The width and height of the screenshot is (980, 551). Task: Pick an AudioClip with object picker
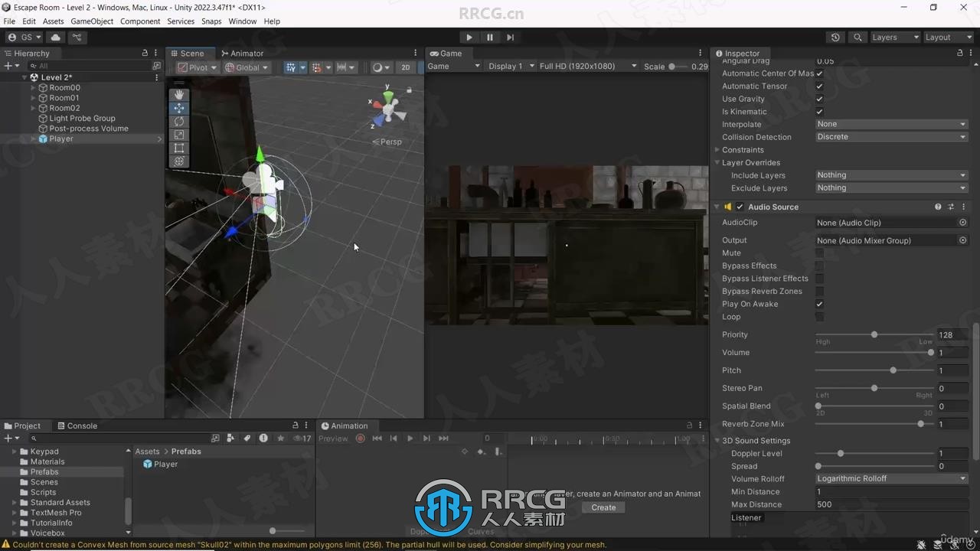point(963,223)
